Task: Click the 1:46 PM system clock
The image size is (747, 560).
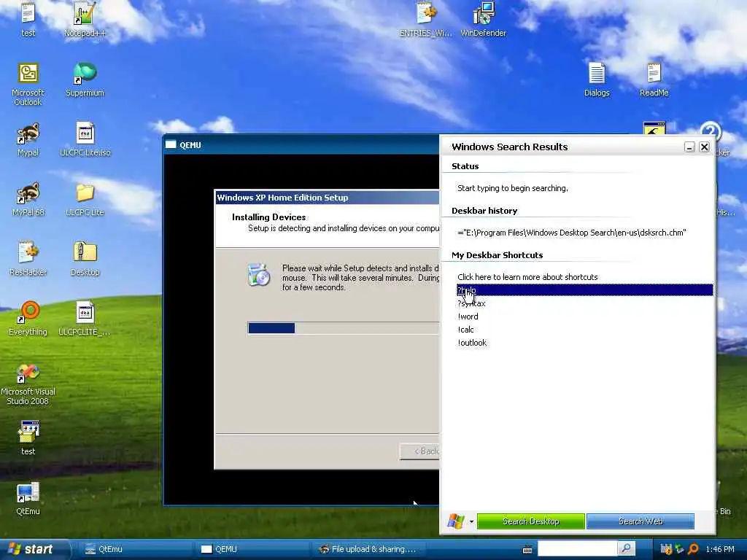Action: [x=720, y=549]
